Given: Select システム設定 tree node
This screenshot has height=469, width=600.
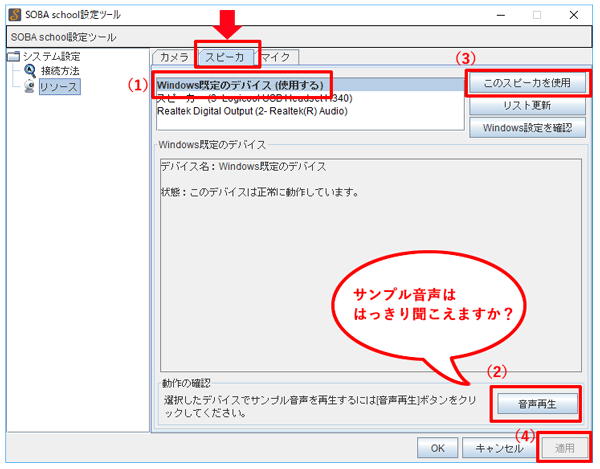Looking at the screenshot, I should 51,57.
